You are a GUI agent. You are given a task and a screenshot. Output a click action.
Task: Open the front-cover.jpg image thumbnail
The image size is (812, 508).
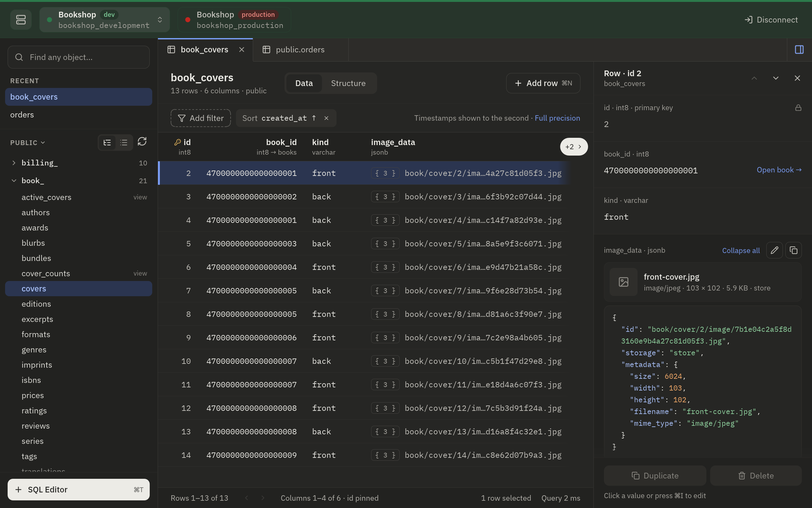(623, 282)
